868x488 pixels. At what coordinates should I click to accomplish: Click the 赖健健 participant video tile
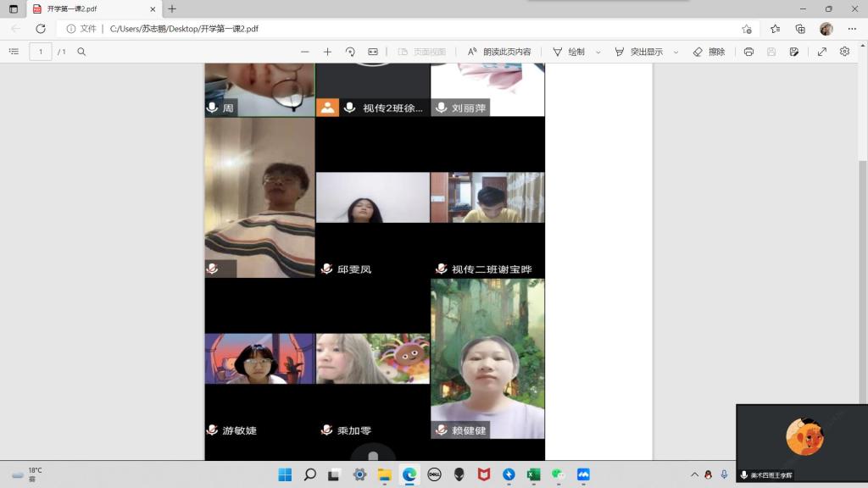tap(487, 358)
